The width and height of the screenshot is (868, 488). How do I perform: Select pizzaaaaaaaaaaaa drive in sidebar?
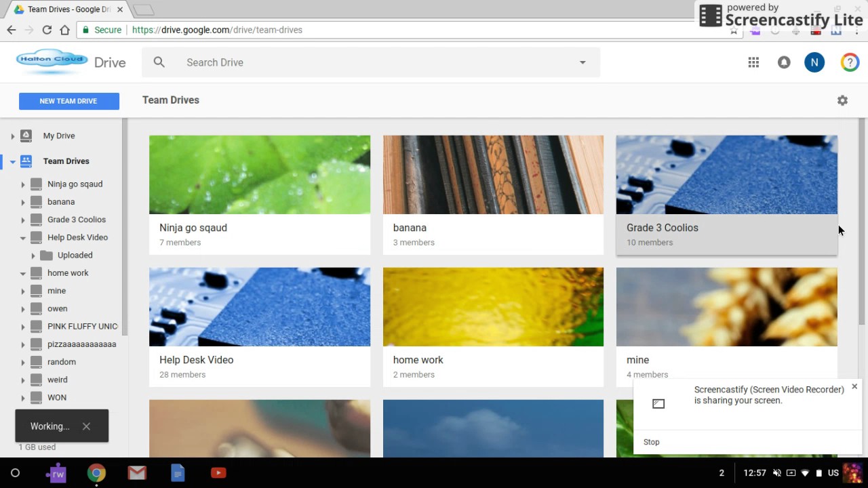click(x=81, y=344)
